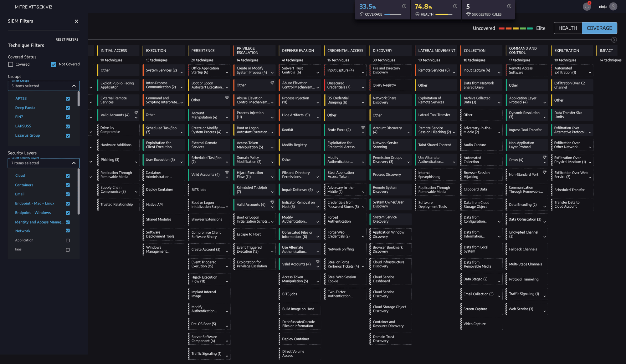Uncheck the Network security layer checkbox
626x364 pixels.
(68, 231)
